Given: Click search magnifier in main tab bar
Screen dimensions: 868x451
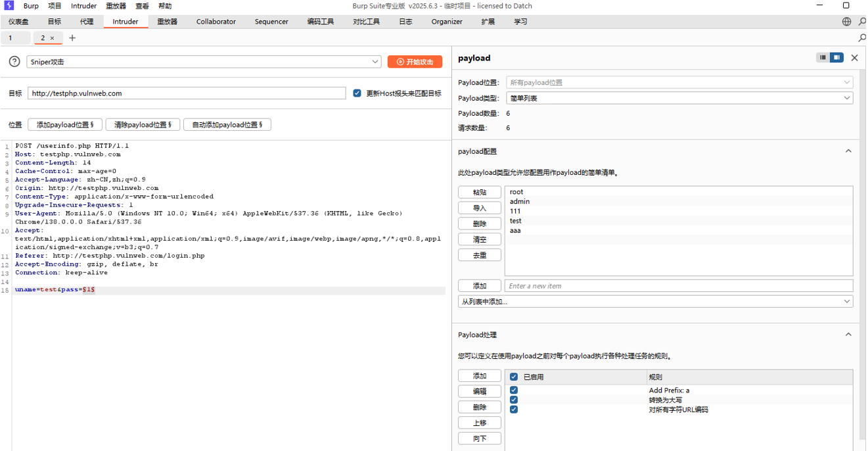Looking at the screenshot, I should pos(862,22).
